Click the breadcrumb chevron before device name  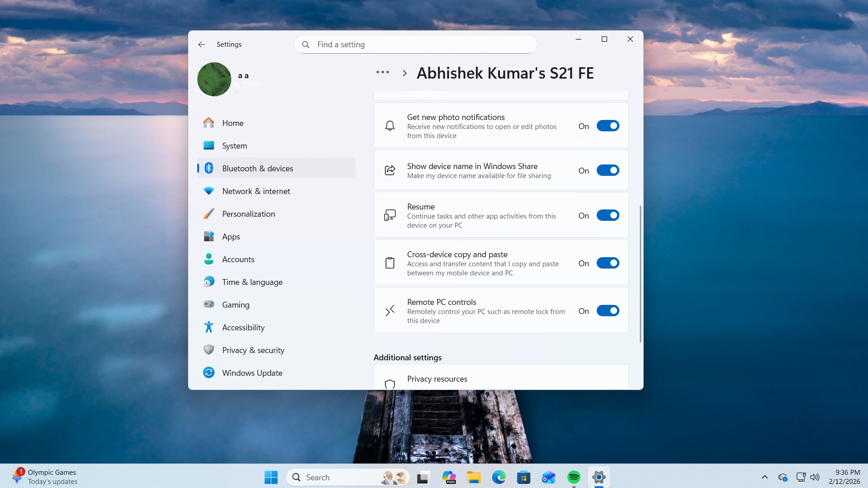click(x=404, y=73)
